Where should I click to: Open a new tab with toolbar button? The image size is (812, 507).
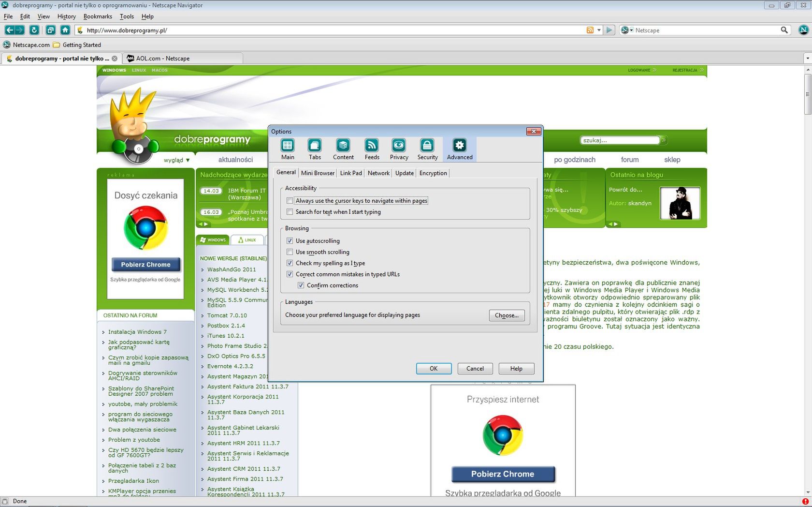coord(50,30)
